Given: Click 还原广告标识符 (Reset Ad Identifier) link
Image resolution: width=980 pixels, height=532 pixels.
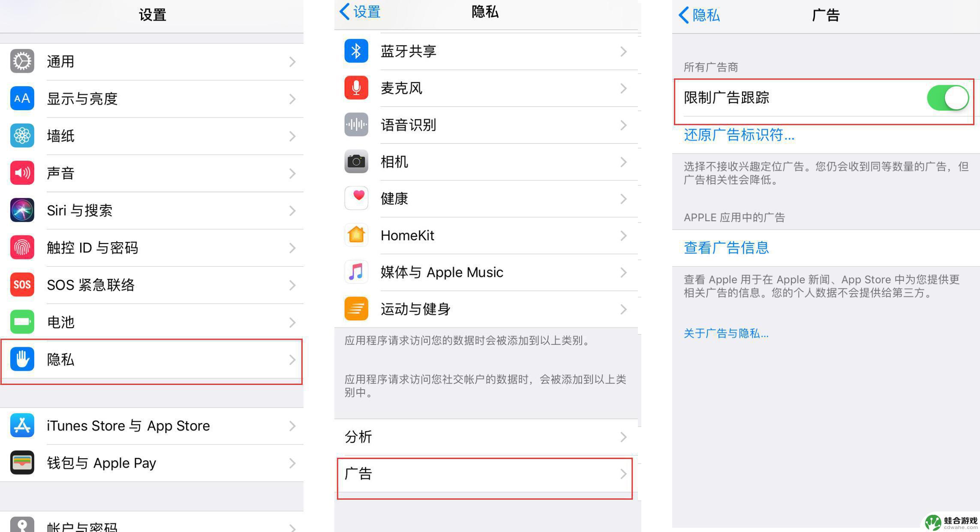Looking at the screenshot, I should pos(727,135).
